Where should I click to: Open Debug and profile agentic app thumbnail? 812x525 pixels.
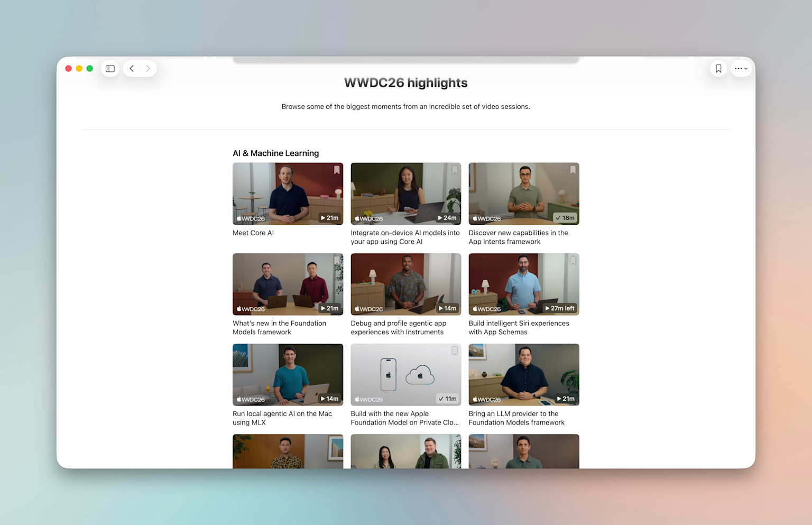tap(405, 284)
